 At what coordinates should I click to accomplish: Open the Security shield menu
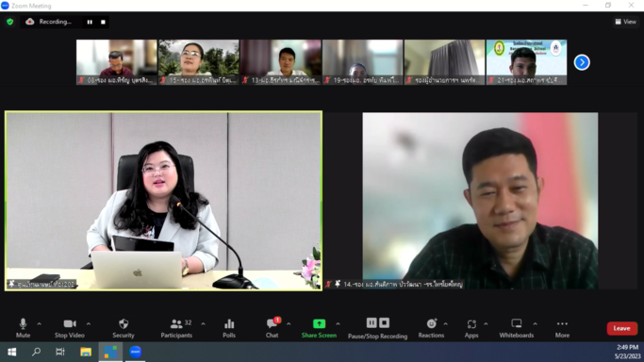point(124,328)
